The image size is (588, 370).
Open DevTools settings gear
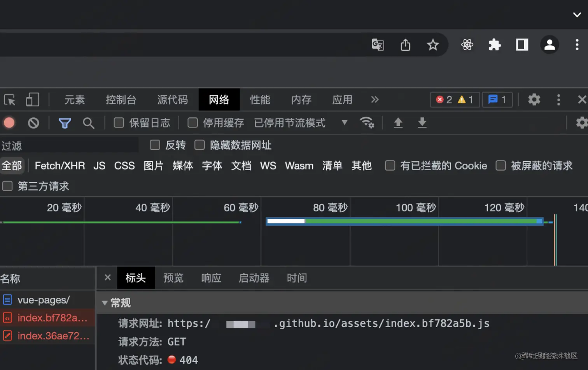coord(534,100)
